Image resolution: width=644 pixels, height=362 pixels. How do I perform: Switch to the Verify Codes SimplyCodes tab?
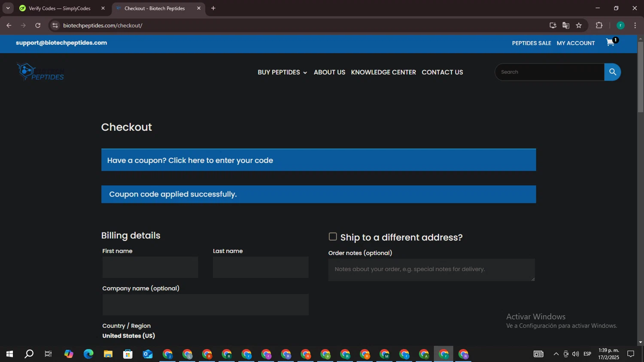[x=59, y=8]
